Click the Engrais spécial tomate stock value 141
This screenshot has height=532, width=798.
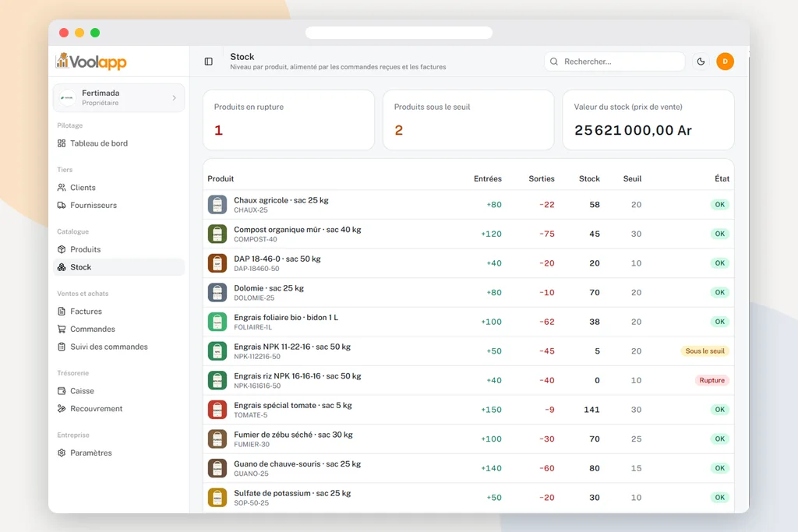coord(591,410)
